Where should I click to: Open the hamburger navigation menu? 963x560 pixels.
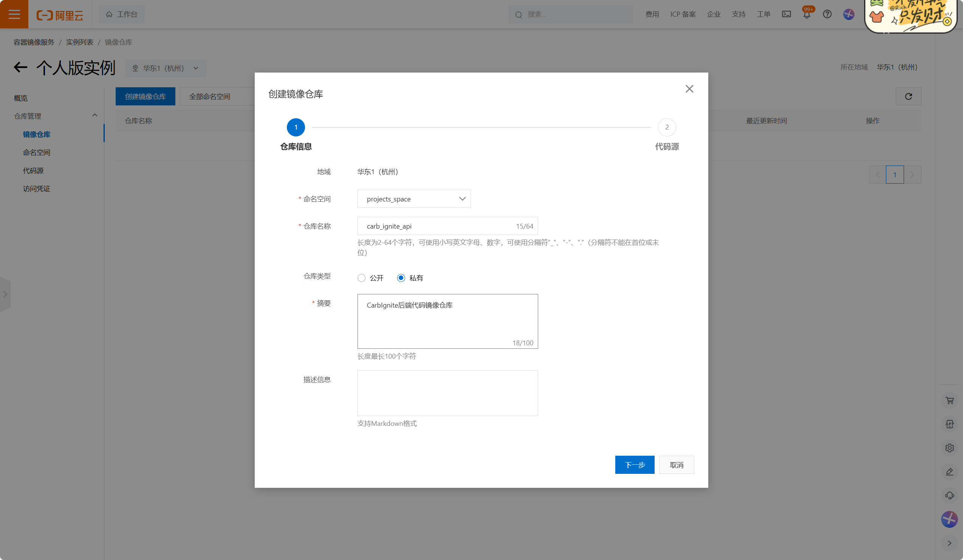click(14, 14)
